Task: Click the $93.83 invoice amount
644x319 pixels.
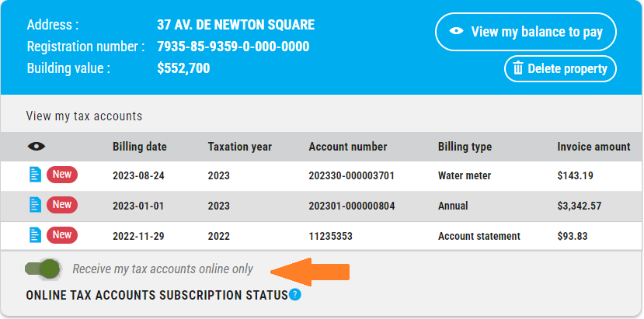Action: 575,236
